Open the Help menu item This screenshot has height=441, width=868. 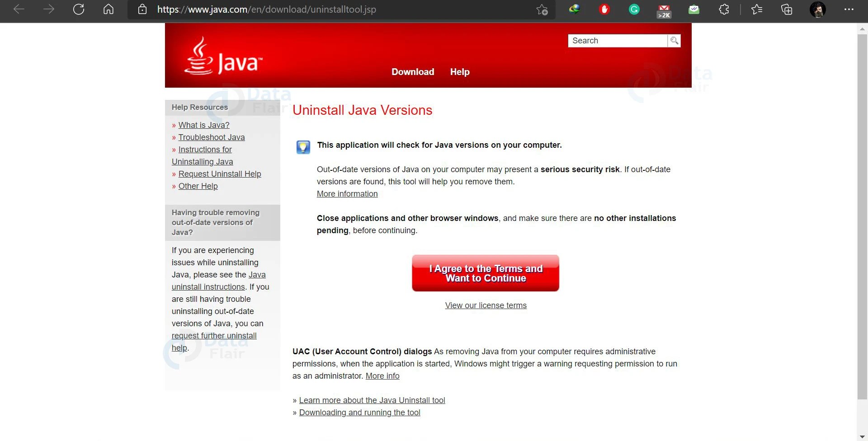pos(460,72)
